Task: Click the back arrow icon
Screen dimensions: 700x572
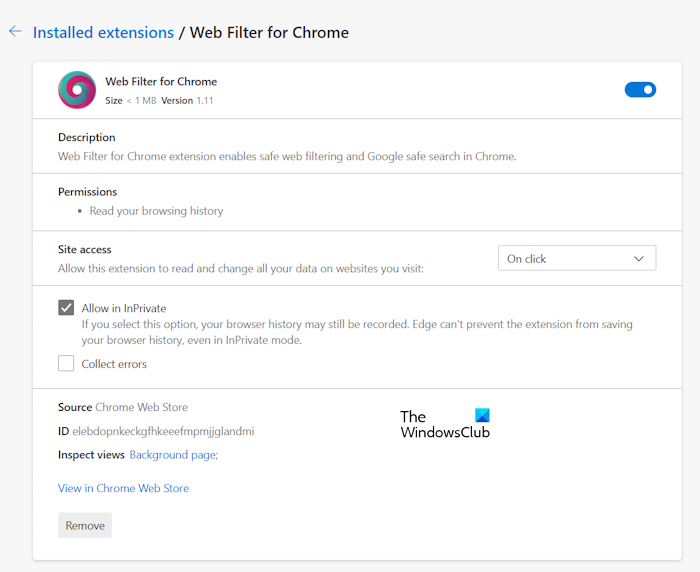Action: [x=16, y=31]
